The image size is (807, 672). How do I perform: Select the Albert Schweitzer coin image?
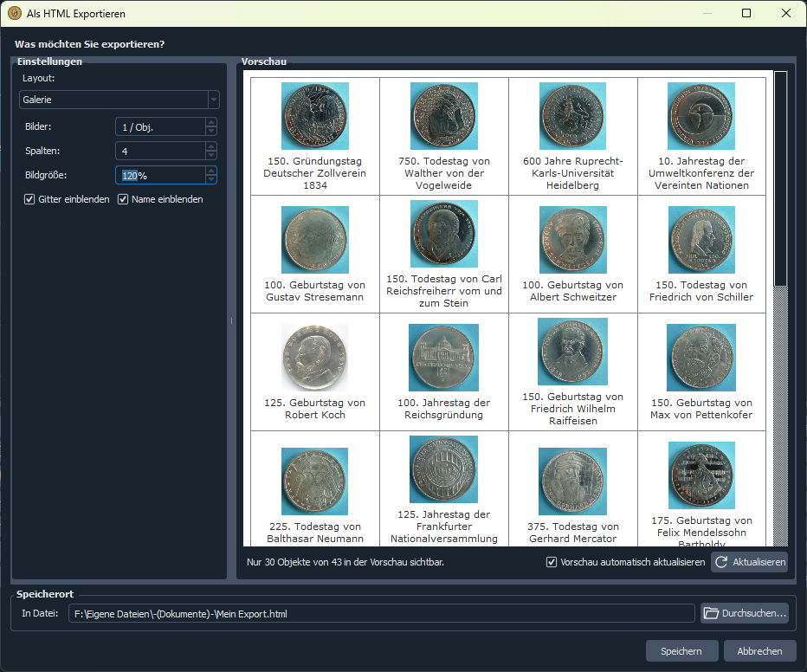pyautogui.click(x=572, y=240)
